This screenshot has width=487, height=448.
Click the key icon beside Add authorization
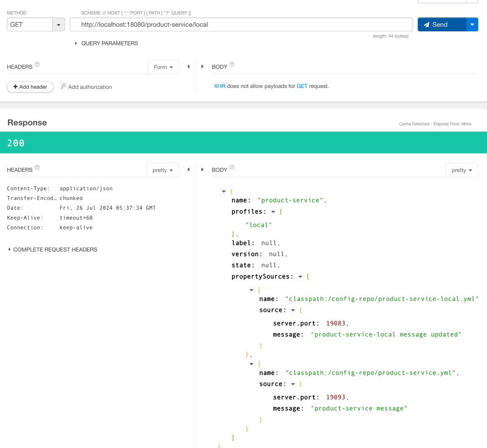click(63, 86)
